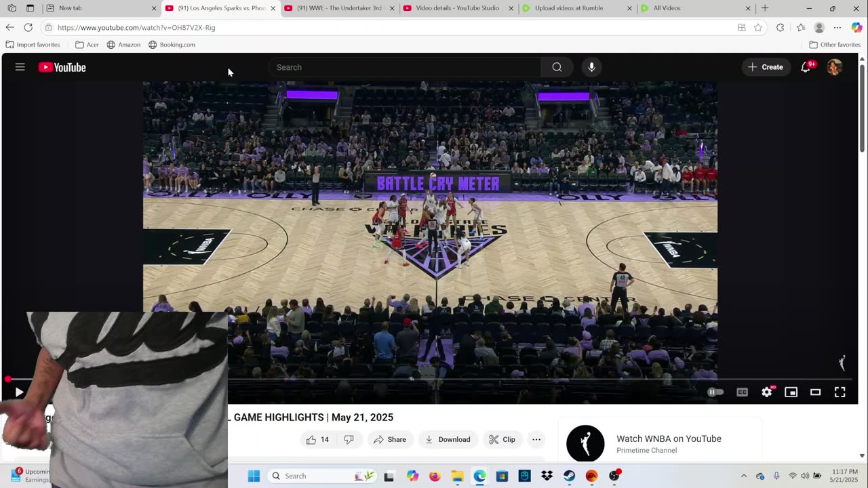Image resolution: width=868 pixels, height=488 pixels.
Task: Open the favorites list icon
Action: [x=801, y=28]
